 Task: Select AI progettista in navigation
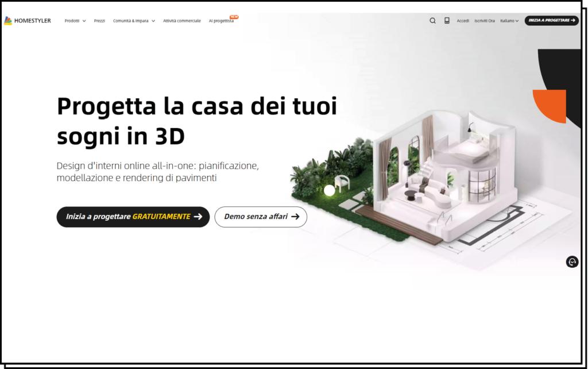pyautogui.click(x=221, y=21)
